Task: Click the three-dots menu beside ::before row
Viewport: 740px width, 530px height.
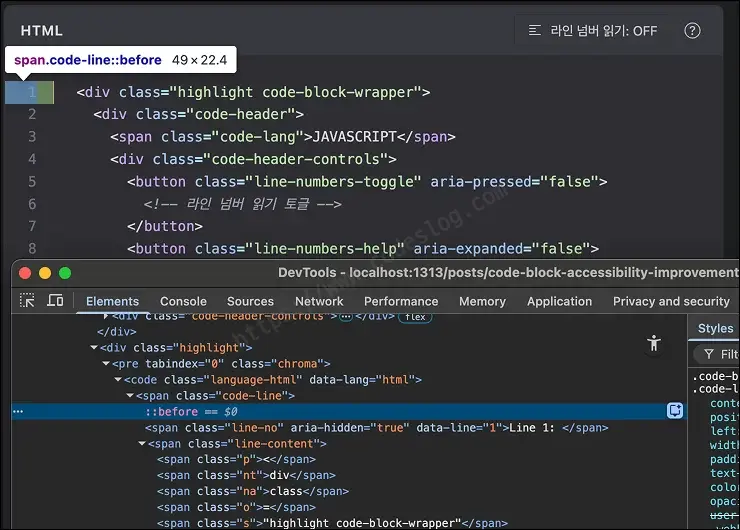Action: [18, 412]
